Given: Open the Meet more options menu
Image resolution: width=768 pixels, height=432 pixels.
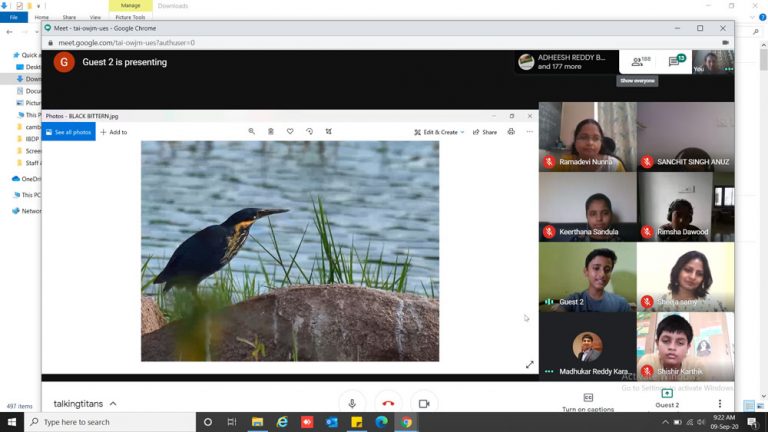Looking at the screenshot, I should (x=719, y=403).
